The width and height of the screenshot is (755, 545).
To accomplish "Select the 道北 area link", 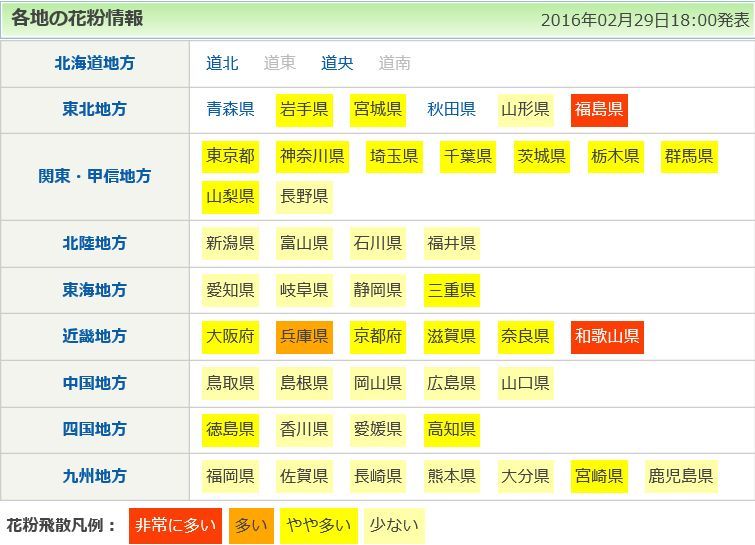I will click(x=222, y=63).
